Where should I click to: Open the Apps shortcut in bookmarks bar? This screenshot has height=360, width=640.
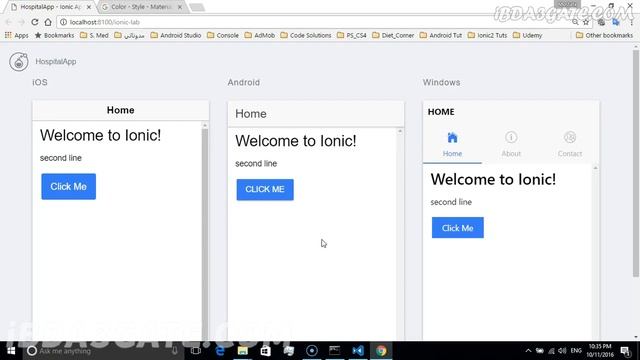pos(17,36)
